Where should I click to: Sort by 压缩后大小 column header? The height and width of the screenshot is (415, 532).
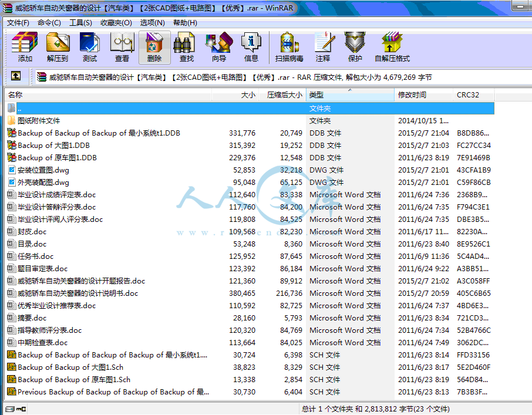click(x=282, y=95)
